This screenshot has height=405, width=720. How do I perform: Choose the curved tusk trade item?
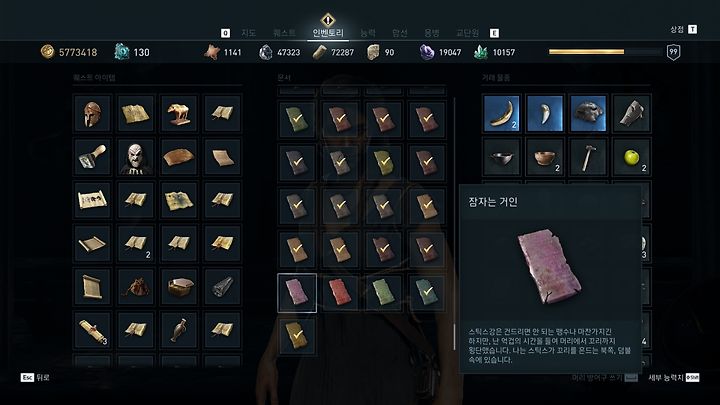point(501,113)
